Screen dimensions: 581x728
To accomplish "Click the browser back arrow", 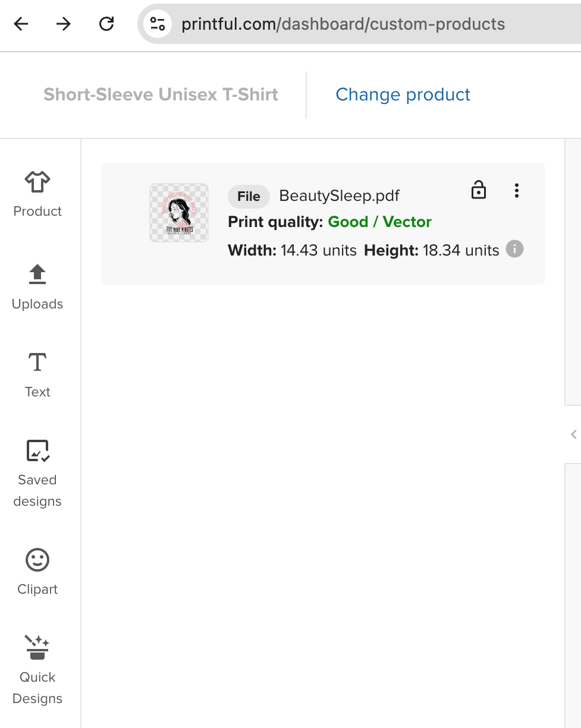I will [21, 24].
